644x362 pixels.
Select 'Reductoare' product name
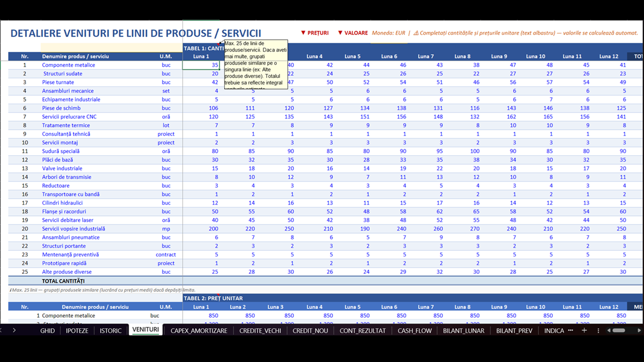pyautogui.click(x=55, y=186)
